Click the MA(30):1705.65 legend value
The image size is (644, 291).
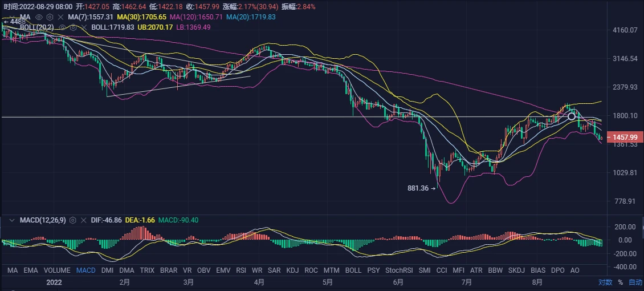pos(142,17)
